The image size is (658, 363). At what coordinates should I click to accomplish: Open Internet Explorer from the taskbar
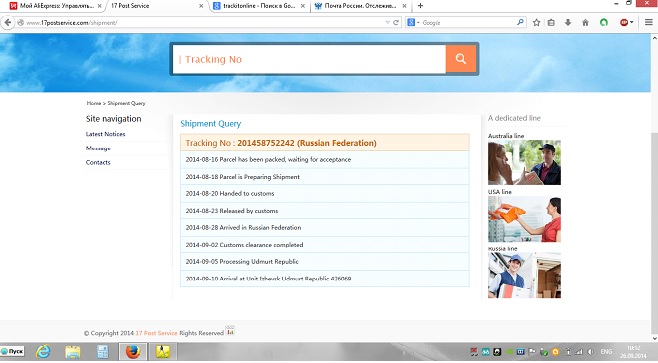[43, 352]
